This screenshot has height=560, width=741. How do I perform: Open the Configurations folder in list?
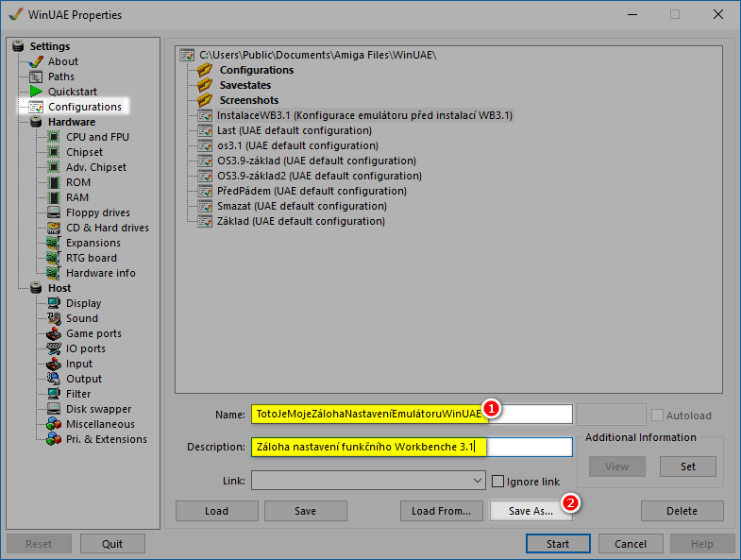point(257,70)
